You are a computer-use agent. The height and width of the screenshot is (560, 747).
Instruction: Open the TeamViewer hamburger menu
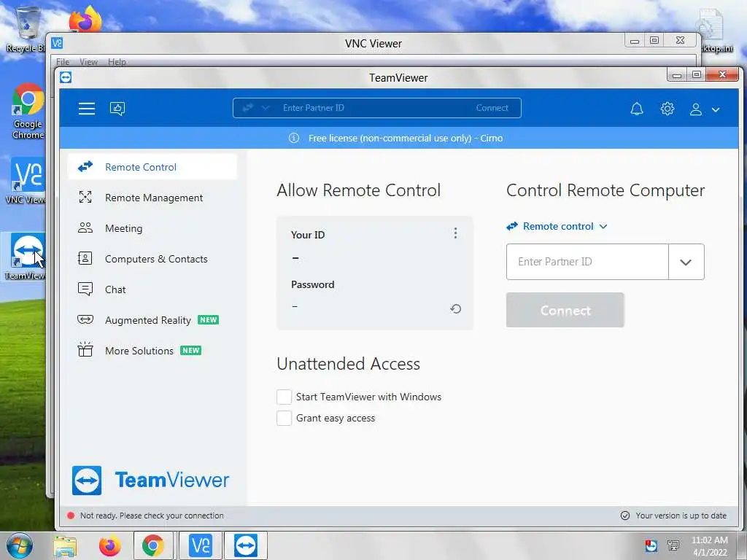point(86,109)
